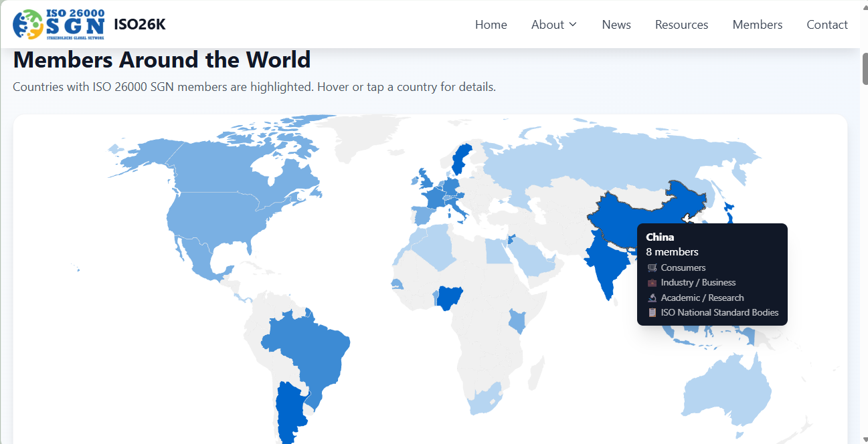868x444 pixels.
Task: Click the ISO26K brand title link
Action: (141, 24)
